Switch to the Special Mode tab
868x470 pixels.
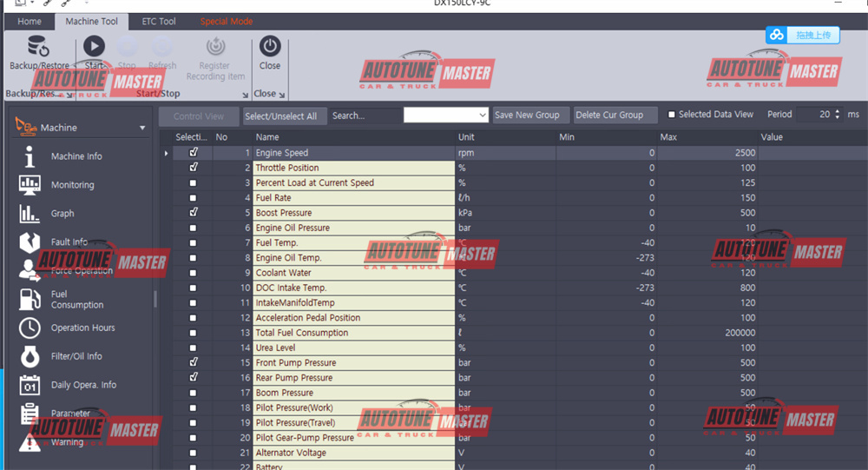(227, 22)
